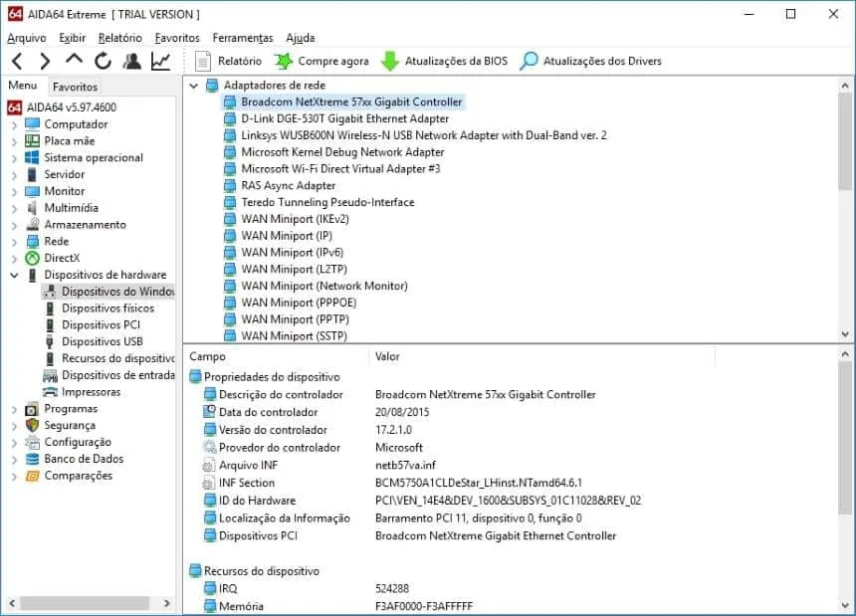This screenshot has height=616, width=856.
Task: Select WAN Miniport (PPPOE)
Action: [x=291, y=303]
